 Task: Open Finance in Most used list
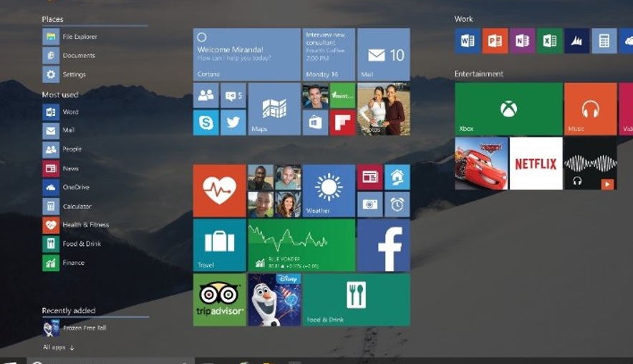64,263
